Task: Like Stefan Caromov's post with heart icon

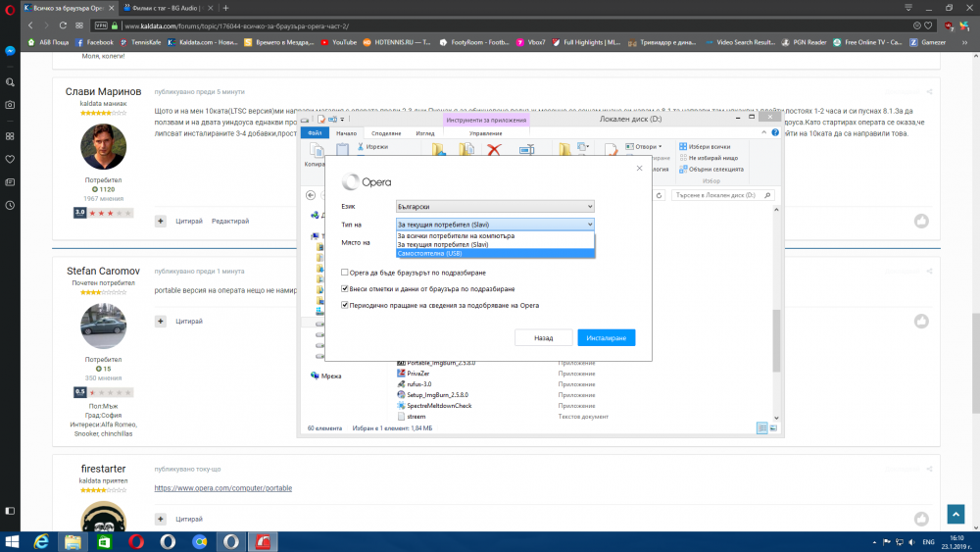Action: pyautogui.click(x=921, y=321)
